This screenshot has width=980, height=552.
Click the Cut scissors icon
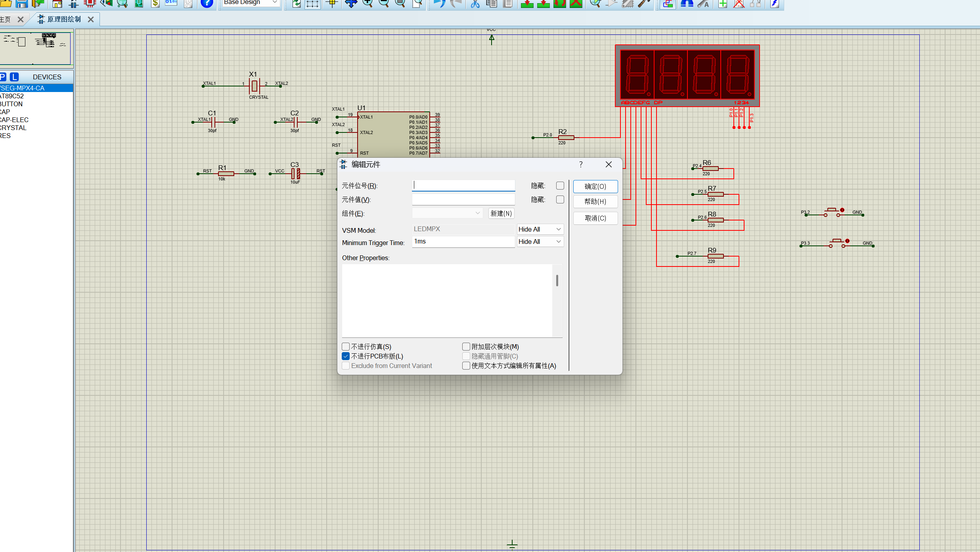point(475,4)
